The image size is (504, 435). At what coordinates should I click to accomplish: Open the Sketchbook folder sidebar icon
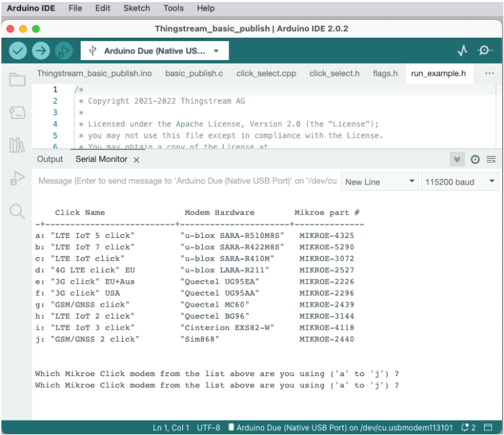(17, 79)
